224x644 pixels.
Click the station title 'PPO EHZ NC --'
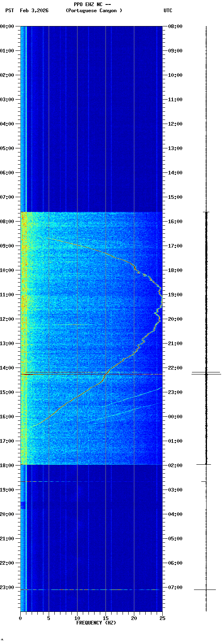[92, 4]
